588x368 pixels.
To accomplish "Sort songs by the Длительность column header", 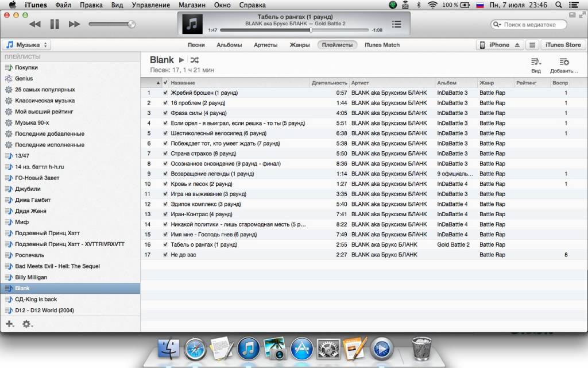I will pos(329,83).
